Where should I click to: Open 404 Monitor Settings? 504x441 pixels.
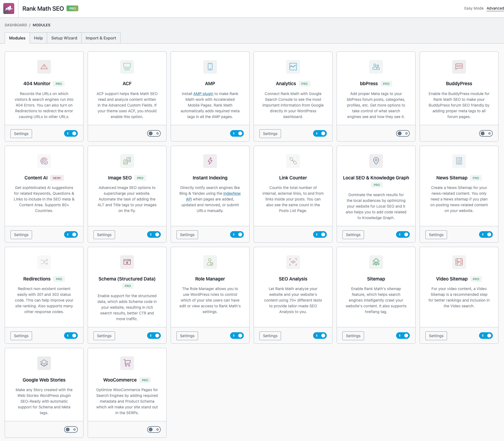pos(21,134)
